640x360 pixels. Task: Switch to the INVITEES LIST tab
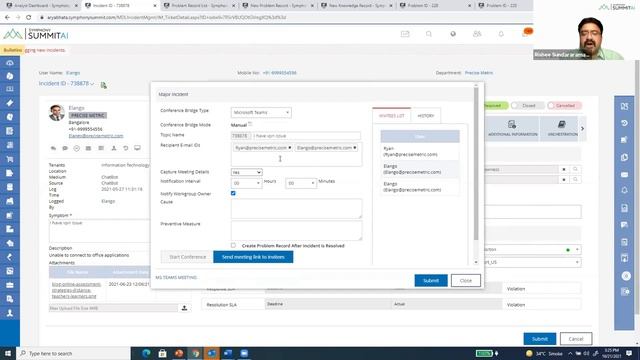[x=391, y=116]
